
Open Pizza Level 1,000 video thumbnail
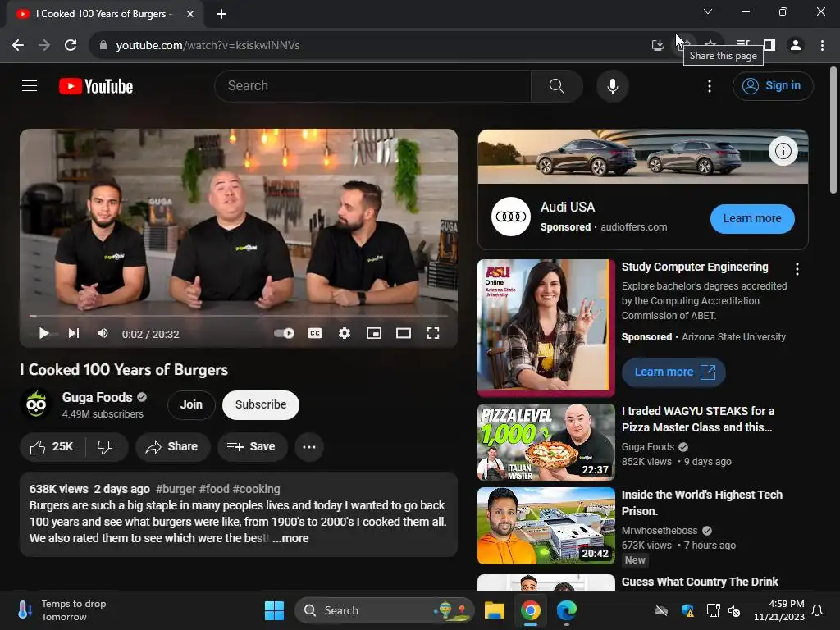pos(546,442)
